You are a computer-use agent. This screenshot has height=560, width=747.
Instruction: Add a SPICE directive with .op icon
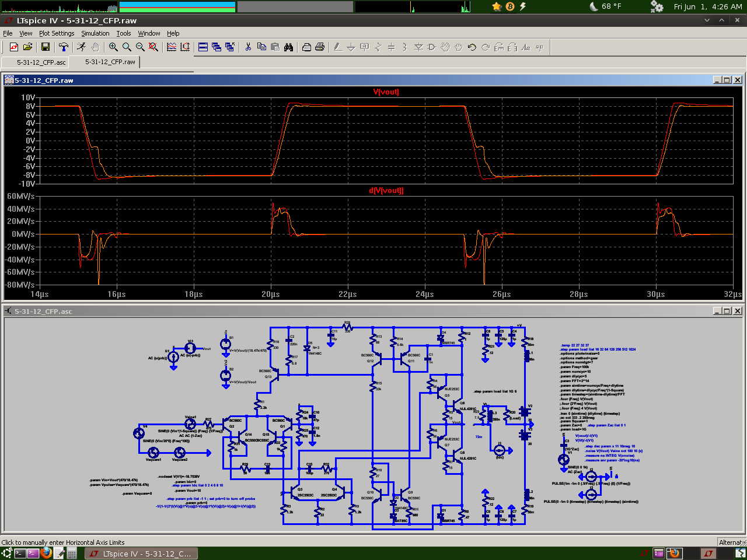pos(539,47)
